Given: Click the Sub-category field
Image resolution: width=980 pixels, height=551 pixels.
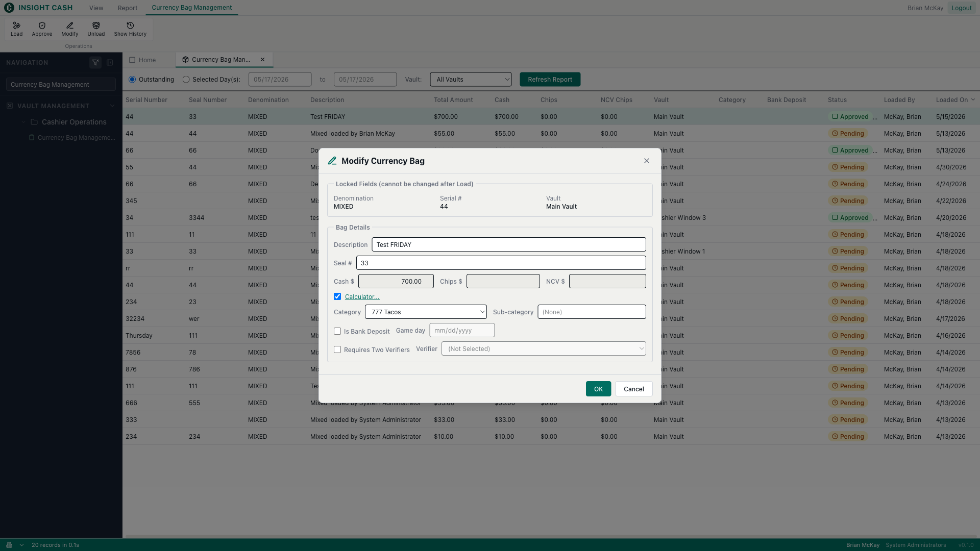Looking at the screenshot, I should click(x=592, y=312).
